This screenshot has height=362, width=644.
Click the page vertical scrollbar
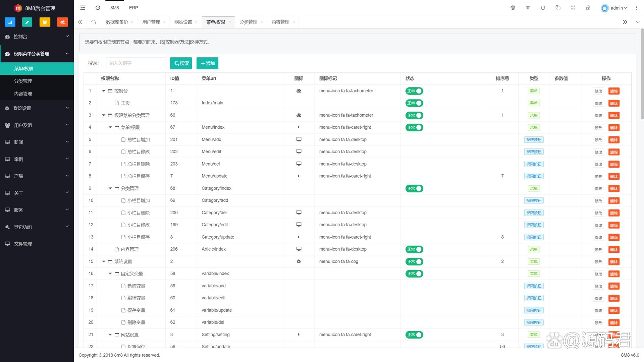click(642, 74)
